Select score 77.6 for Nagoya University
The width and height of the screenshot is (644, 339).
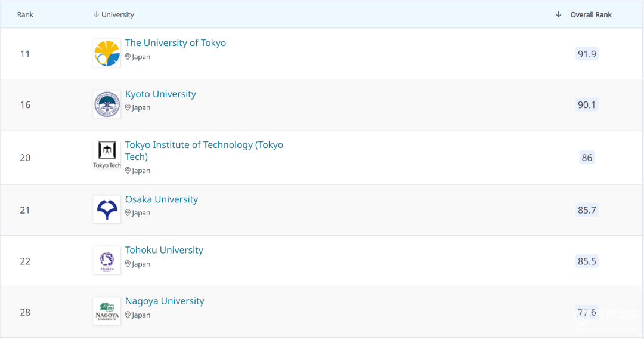[x=587, y=312]
